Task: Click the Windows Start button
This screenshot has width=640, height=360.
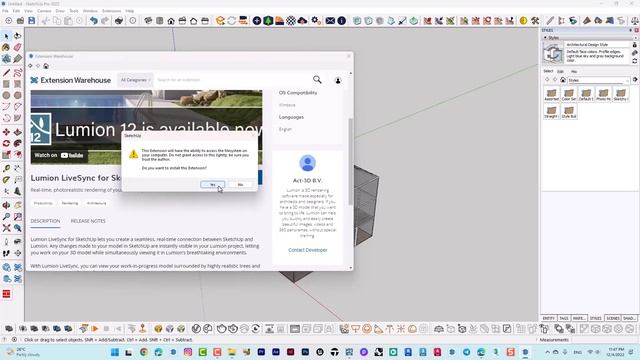Action: click(115, 352)
